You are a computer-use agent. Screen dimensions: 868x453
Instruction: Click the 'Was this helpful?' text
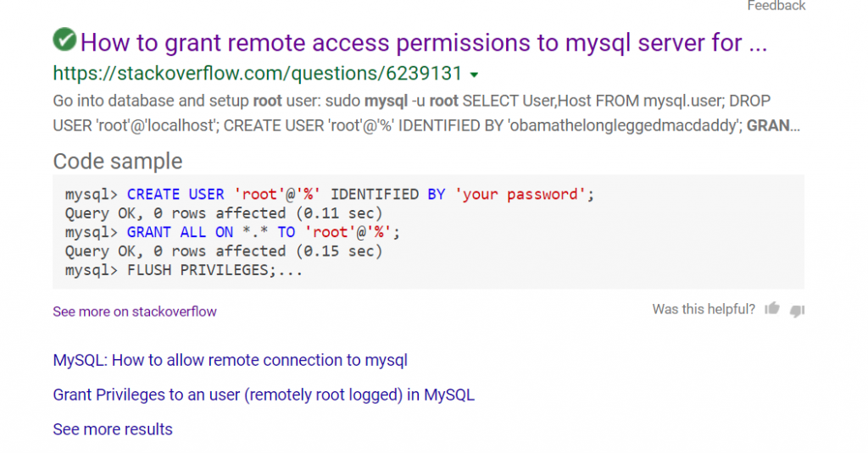coord(704,309)
